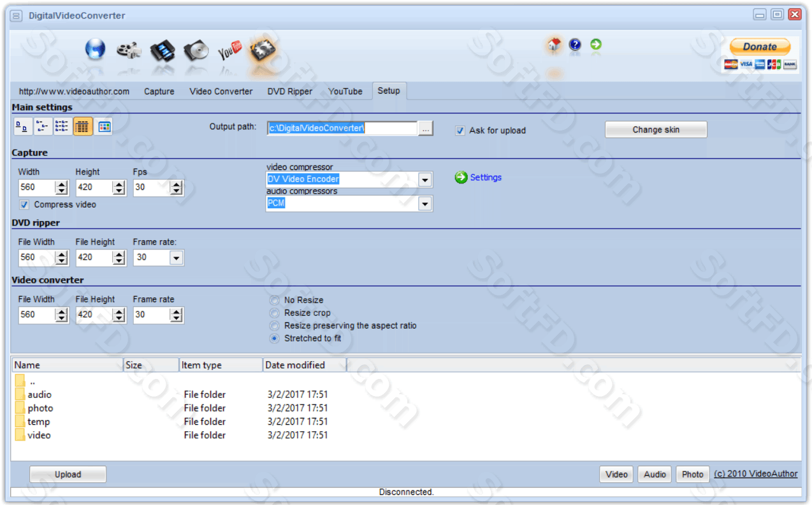Click the yellow Donate button

click(760, 47)
